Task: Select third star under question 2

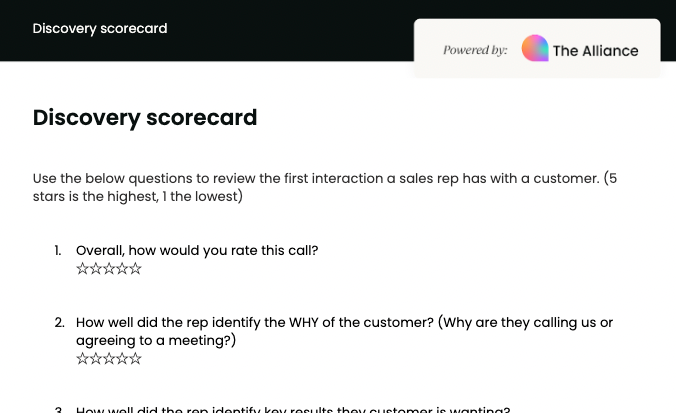Action: coord(109,359)
